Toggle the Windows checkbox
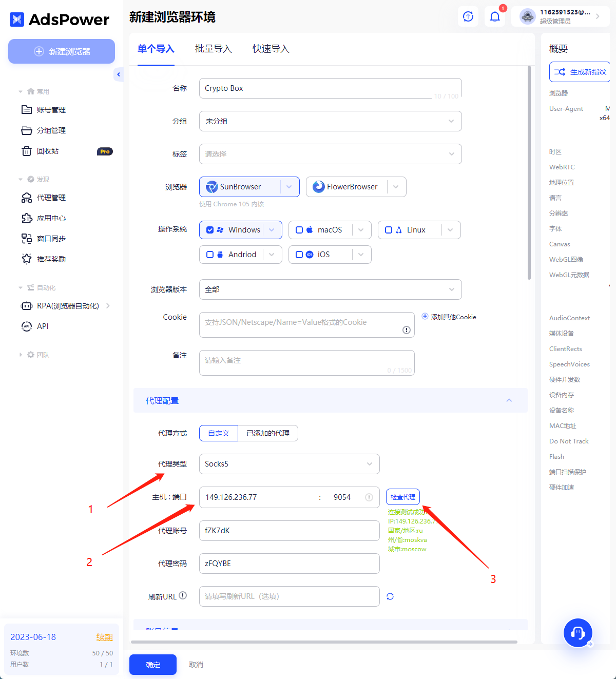The width and height of the screenshot is (616, 679). click(x=210, y=230)
